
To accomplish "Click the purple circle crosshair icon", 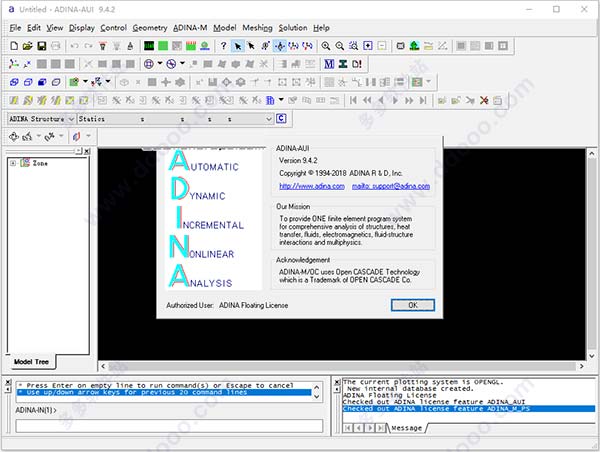I will [149, 64].
